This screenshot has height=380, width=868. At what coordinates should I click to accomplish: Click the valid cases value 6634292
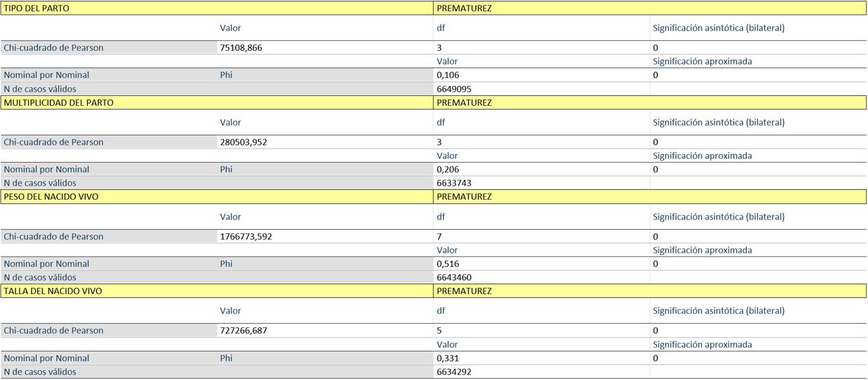454,372
